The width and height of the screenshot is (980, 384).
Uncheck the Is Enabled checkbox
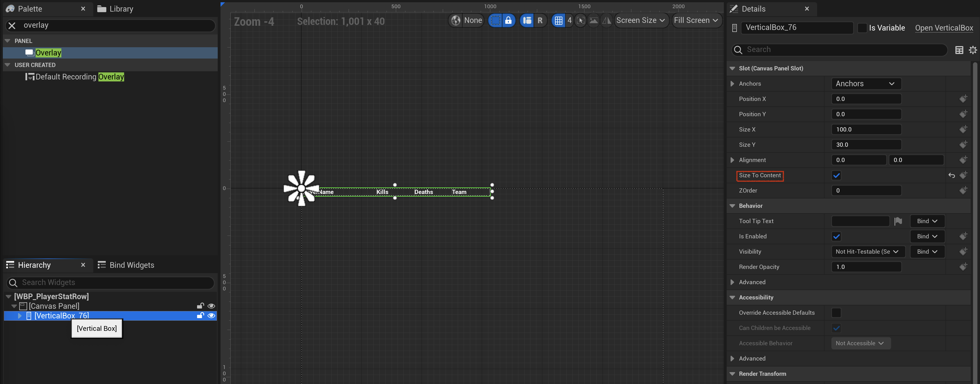[836, 236]
